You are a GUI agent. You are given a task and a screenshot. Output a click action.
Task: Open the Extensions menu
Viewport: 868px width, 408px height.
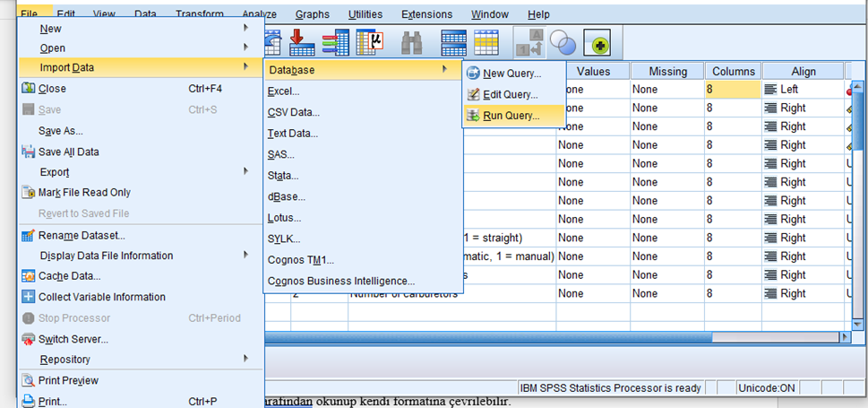pos(426,14)
